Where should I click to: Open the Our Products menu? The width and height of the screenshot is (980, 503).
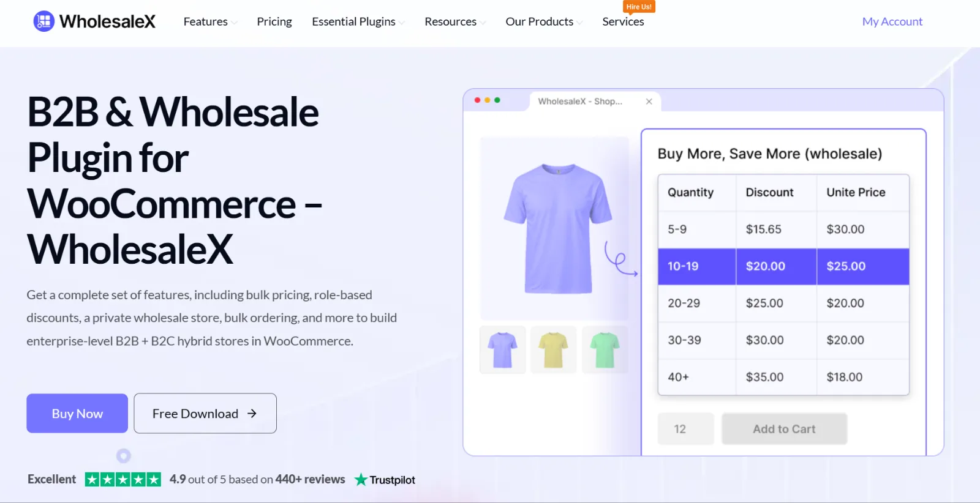[540, 21]
